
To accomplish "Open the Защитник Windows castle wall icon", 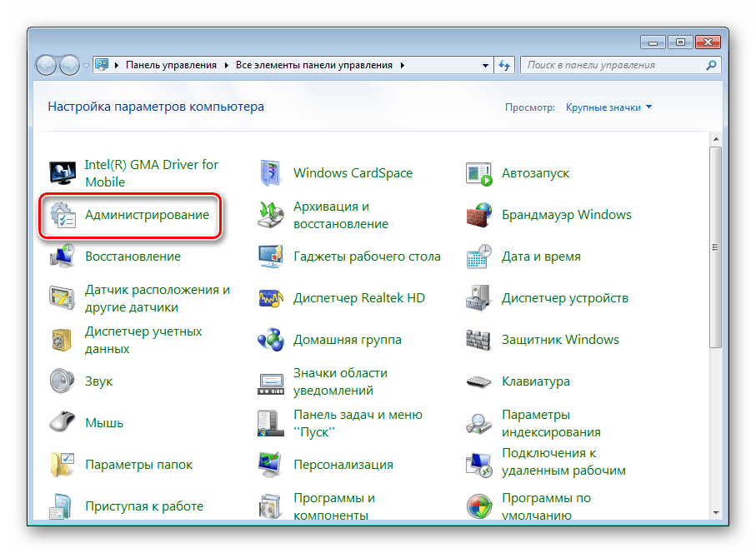I will pos(478,340).
